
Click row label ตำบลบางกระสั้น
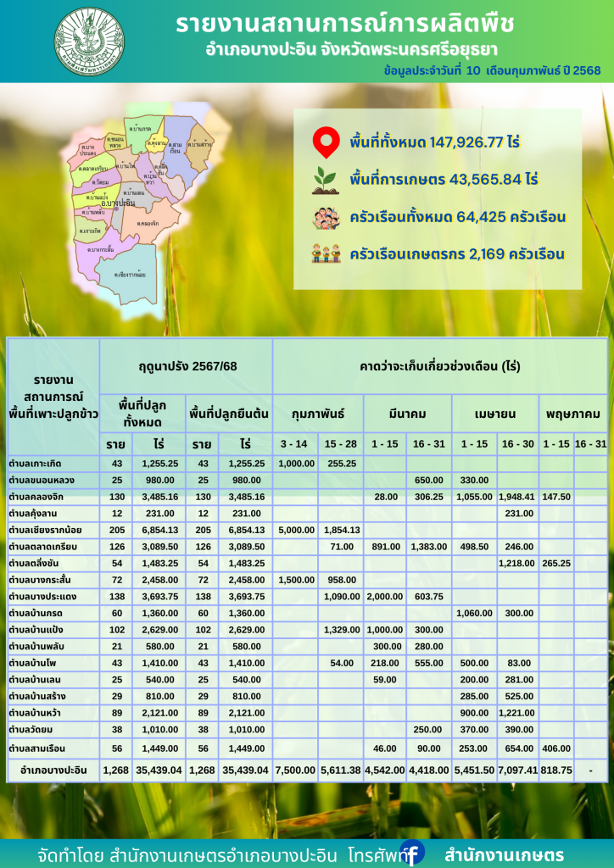[x=42, y=580]
